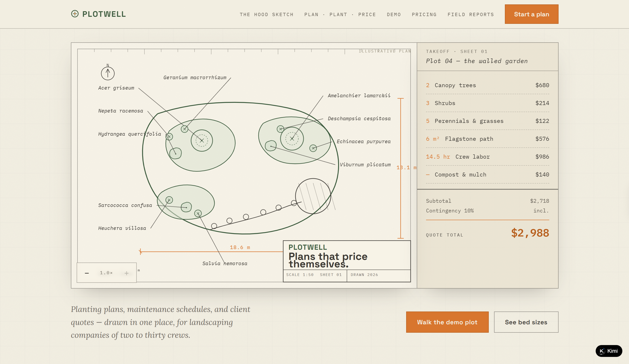Image resolution: width=629 pixels, height=364 pixels.
Task: Select the Heuchera villosa label
Action: point(122,228)
